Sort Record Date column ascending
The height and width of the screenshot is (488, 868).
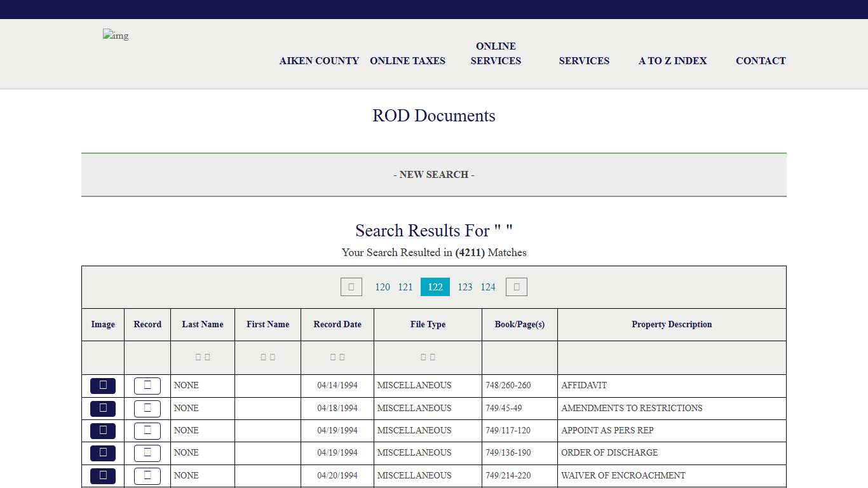(x=332, y=356)
